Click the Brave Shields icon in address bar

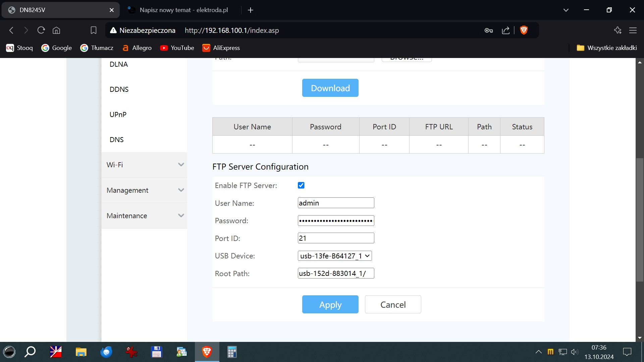point(524,30)
